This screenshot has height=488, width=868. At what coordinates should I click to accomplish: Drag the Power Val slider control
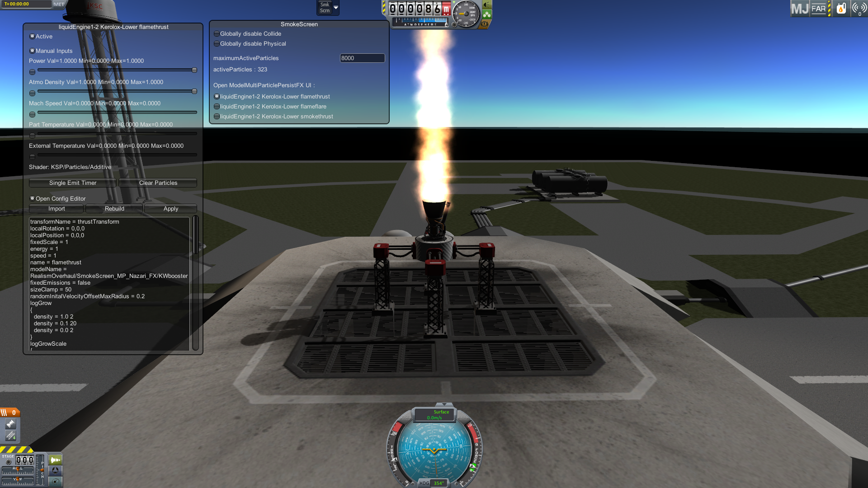pos(194,70)
